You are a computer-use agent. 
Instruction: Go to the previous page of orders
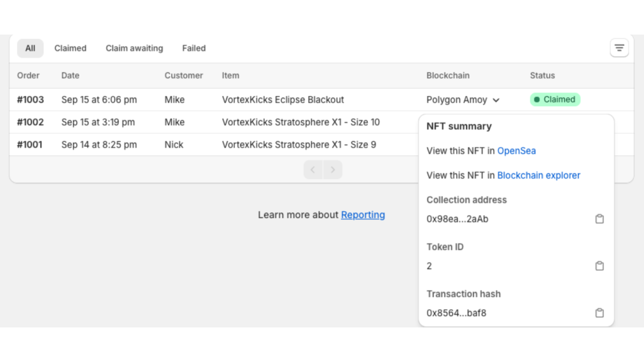[313, 170]
